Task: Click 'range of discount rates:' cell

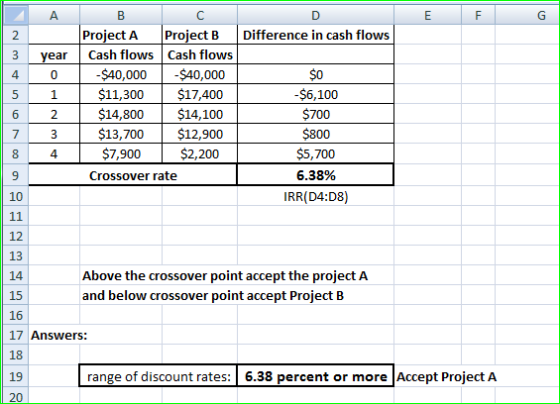Action: (158, 376)
